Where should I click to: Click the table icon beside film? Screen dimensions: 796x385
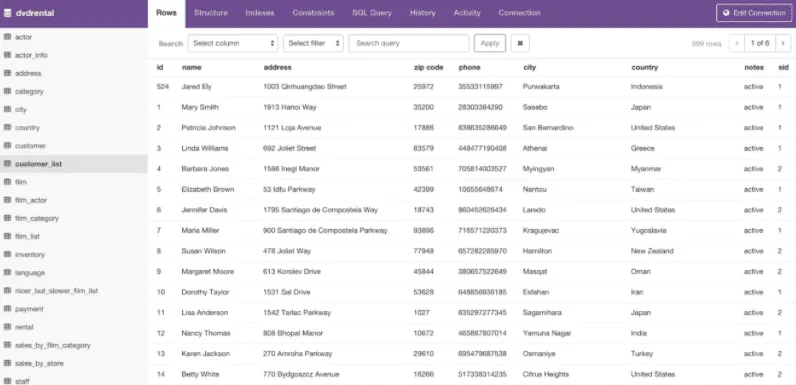8,182
